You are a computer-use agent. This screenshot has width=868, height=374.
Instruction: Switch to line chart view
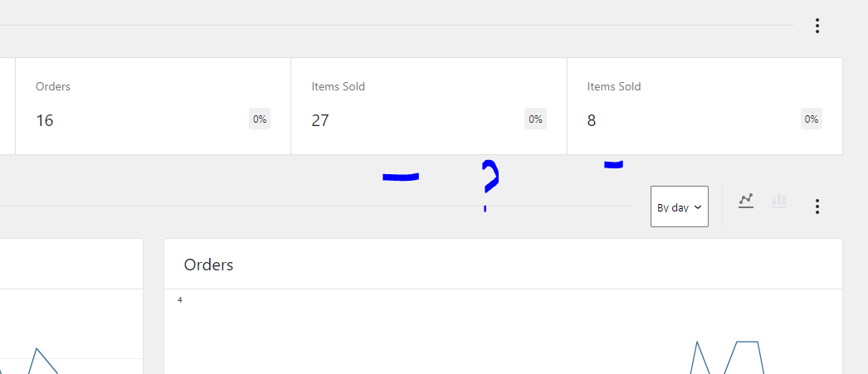click(x=746, y=201)
